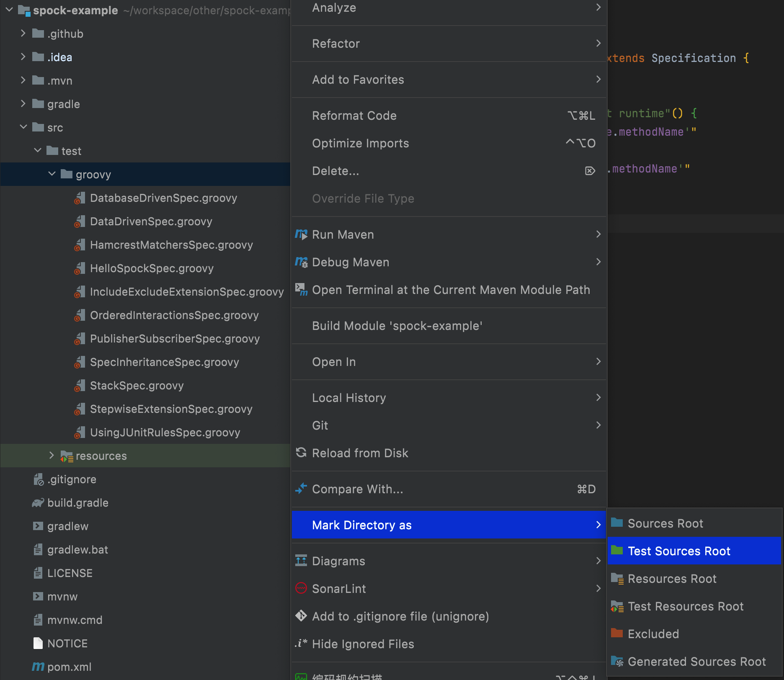The image size is (784, 680).
Task: Expand the .github folder
Action: click(23, 33)
